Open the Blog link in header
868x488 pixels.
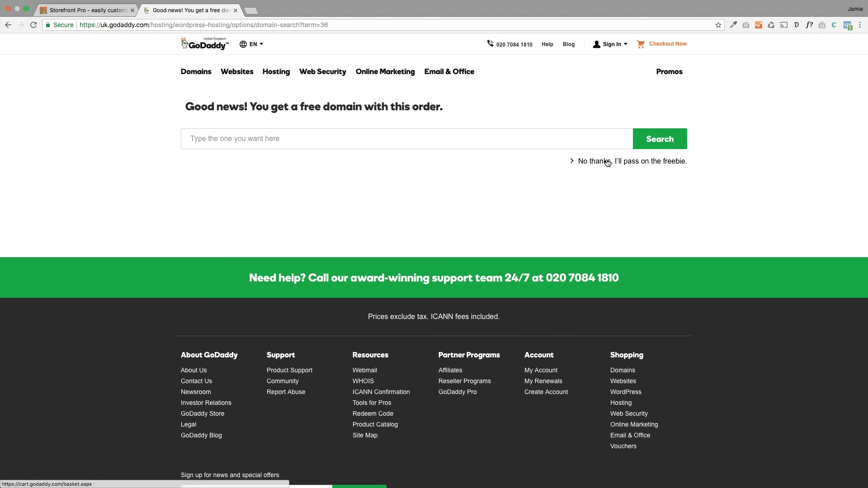pyautogui.click(x=568, y=44)
